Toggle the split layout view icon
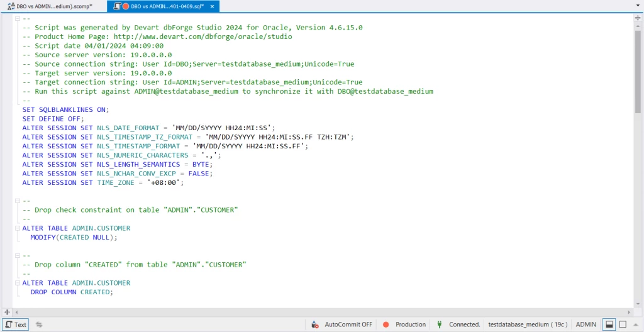644x332 pixels. point(609,324)
